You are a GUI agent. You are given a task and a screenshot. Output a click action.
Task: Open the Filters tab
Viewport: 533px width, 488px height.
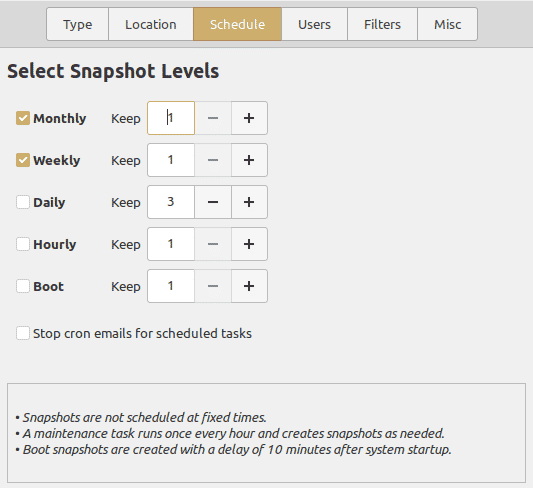point(382,24)
